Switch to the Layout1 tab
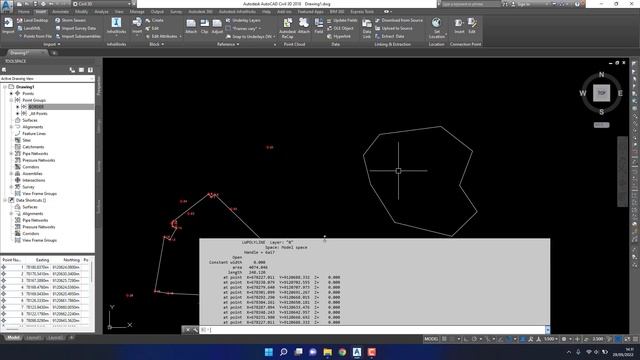The image size is (640, 360). [34, 338]
